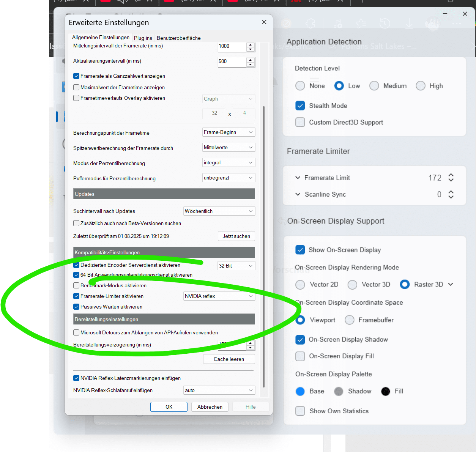476x452 pixels.
Task: Open NVIDIA Reflex-Schlafanruf auto dropdown
Action: 219,390
